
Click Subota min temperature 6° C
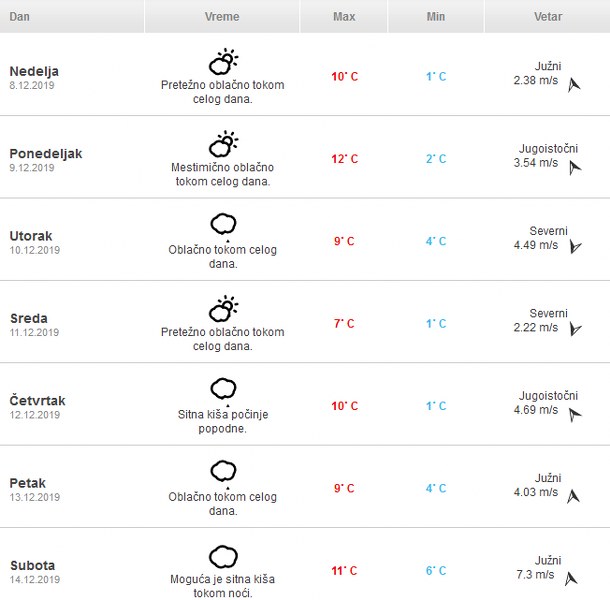(x=436, y=571)
